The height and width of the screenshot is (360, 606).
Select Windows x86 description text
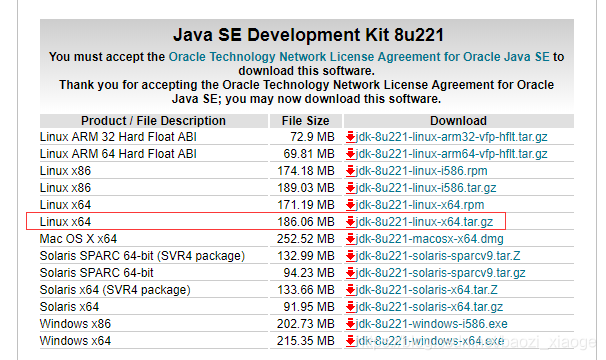tap(75, 324)
